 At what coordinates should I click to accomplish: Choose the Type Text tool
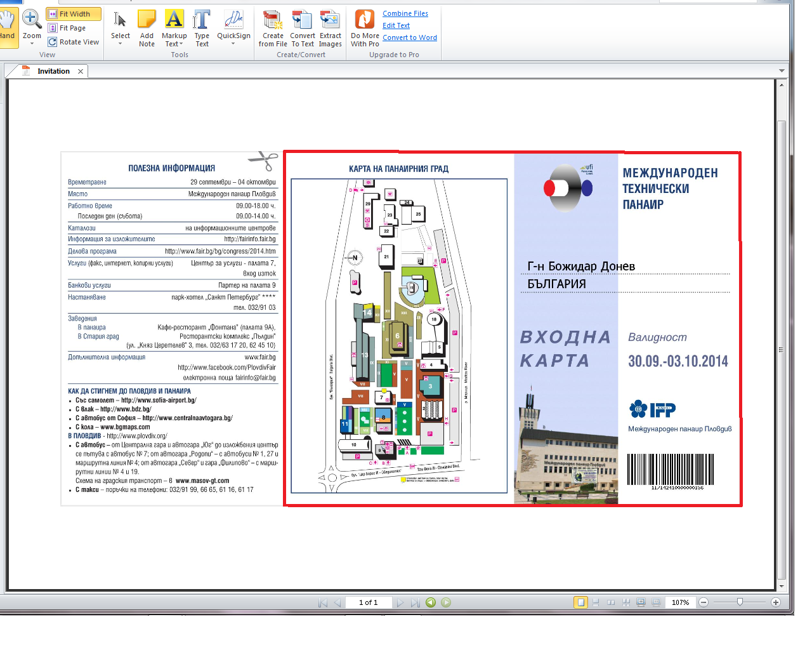pyautogui.click(x=202, y=28)
